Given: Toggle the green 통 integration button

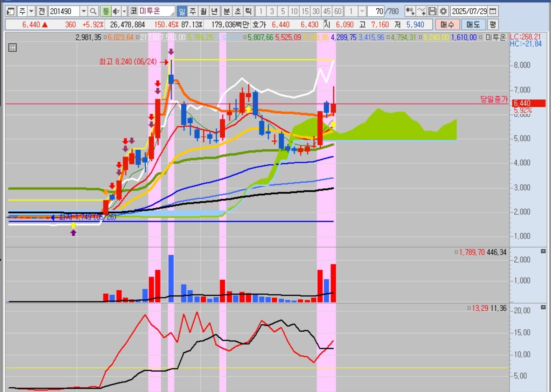Looking at the screenshot, I should coord(106,11).
